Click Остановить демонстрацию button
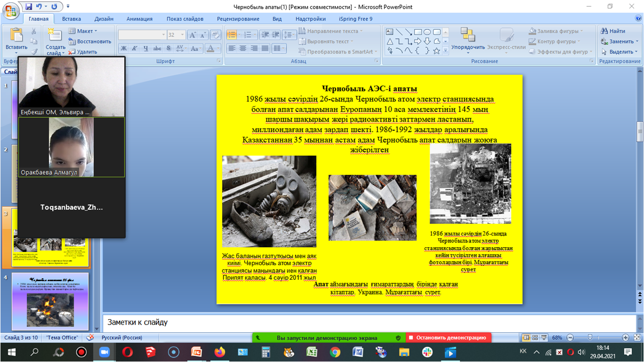The height and width of the screenshot is (362, 644). point(448,338)
